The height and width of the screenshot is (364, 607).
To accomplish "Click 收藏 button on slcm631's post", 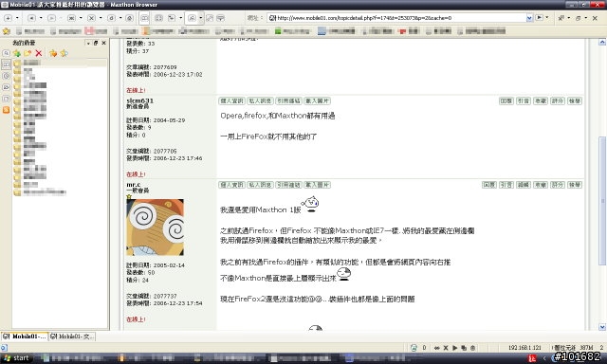I will pyautogui.click(x=541, y=101).
